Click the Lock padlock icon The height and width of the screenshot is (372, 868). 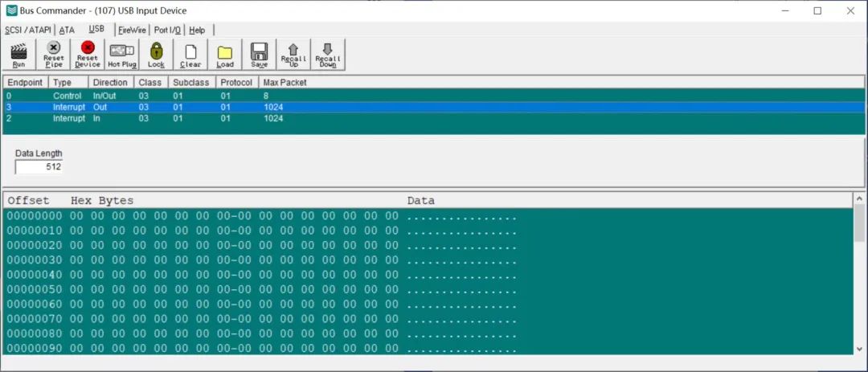click(x=156, y=51)
